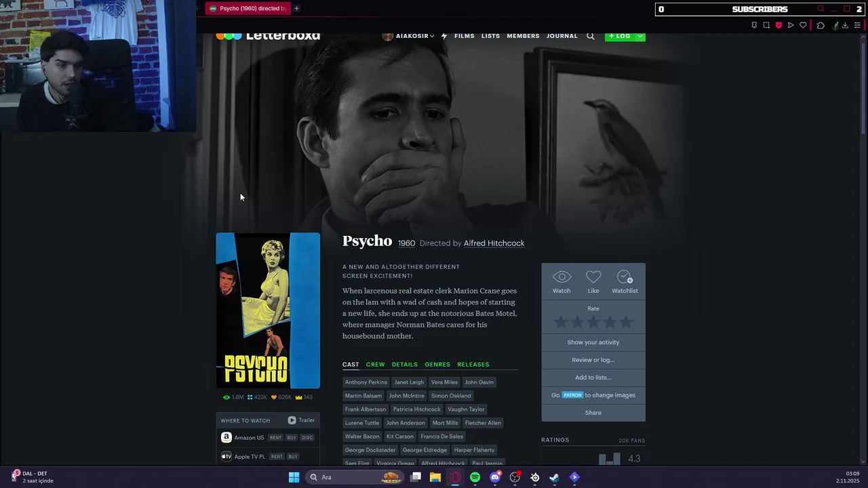Open the lightning bolt activity icon

[444, 36]
